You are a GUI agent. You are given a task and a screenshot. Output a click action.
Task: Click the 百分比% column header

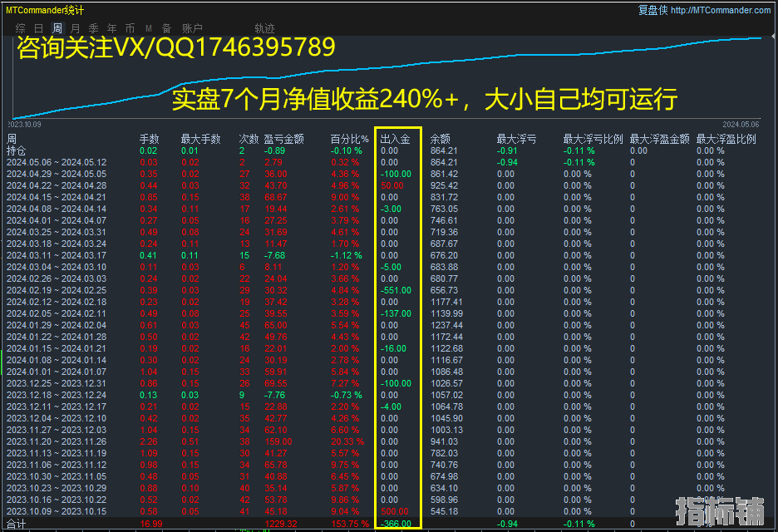(349, 139)
